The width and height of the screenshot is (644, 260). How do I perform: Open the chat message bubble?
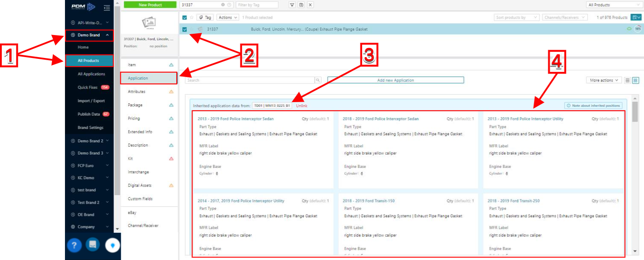click(93, 245)
